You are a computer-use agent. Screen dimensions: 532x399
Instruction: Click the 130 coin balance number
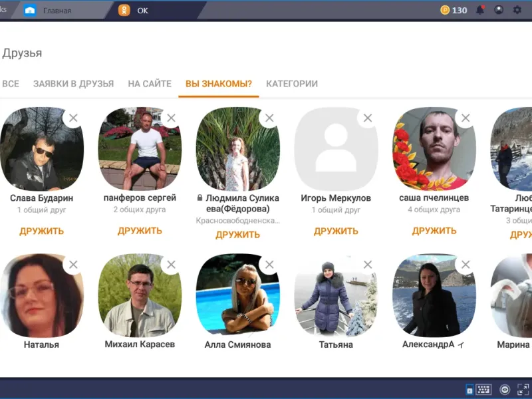pyautogui.click(x=460, y=11)
